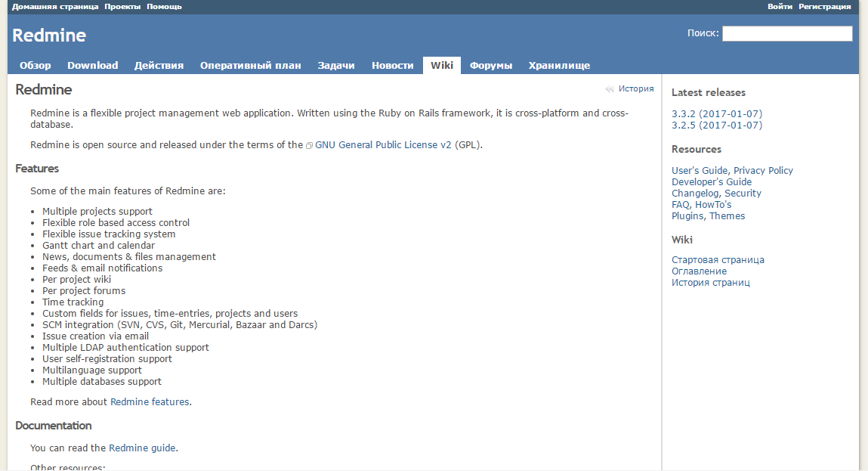The width and height of the screenshot is (868, 471).
Task: Open Домашняя страница in top menu
Action: pyautogui.click(x=54, y=6)
